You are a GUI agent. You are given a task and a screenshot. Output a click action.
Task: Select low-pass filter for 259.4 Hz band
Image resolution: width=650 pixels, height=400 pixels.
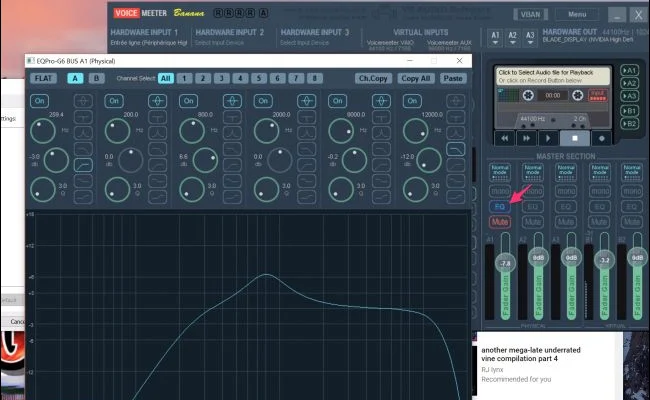pyautogui.click(x=83, y=149)
